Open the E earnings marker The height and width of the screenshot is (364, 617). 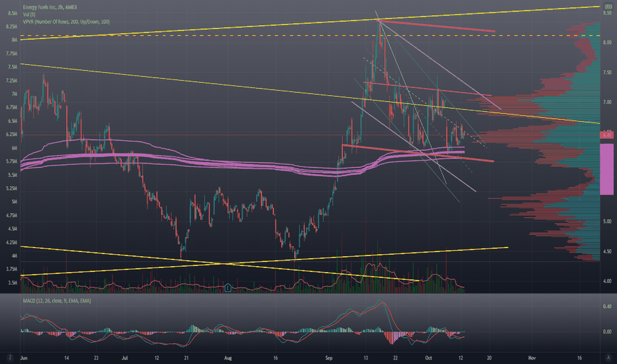point(228,288)
